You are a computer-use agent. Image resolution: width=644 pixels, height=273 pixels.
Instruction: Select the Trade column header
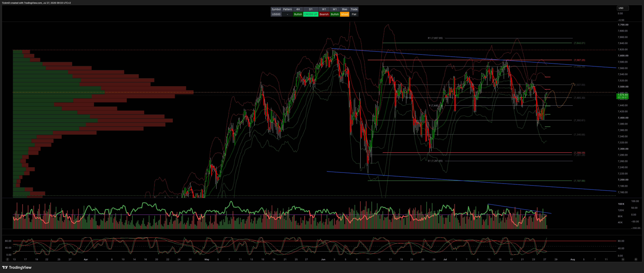pos(354,9)
